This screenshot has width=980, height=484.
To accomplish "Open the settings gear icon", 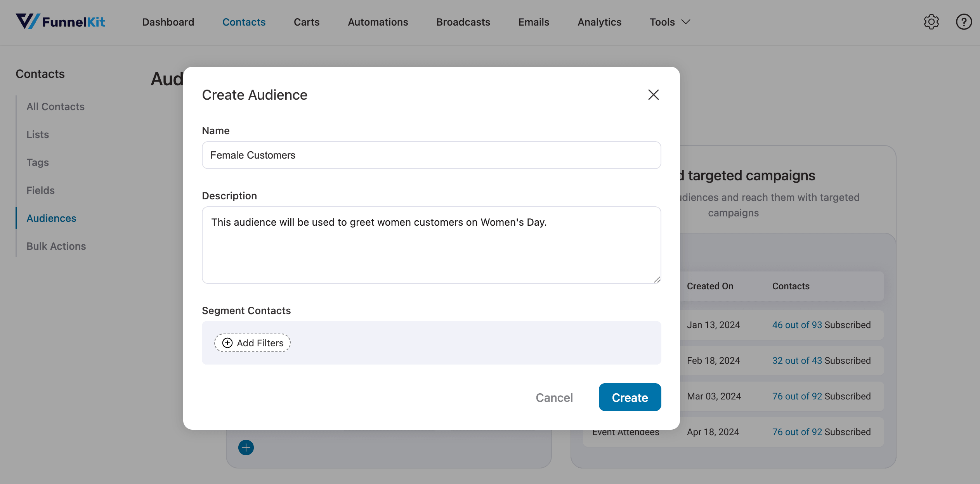I will pos(931,22).
